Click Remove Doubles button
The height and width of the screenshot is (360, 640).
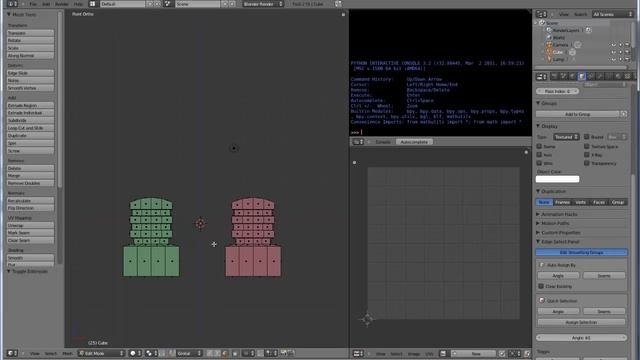pyautogui.click(x=31, y=183)
